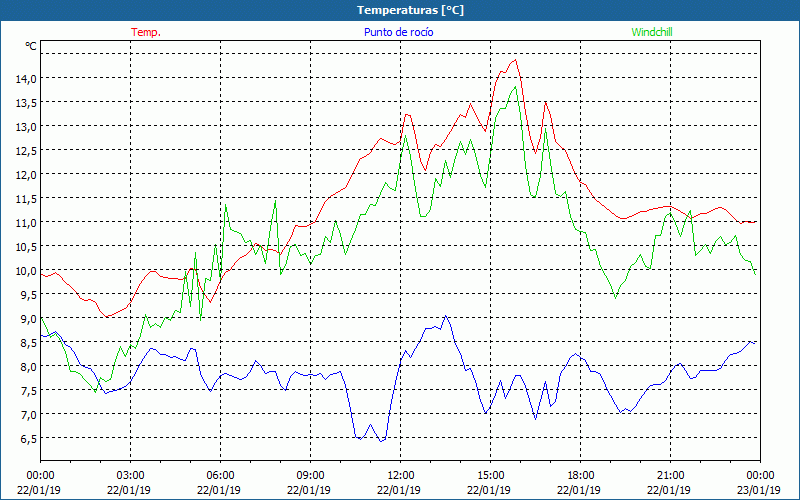
Task: Click the 9,0 y-axis value
Action: click(x=28, y=318)
